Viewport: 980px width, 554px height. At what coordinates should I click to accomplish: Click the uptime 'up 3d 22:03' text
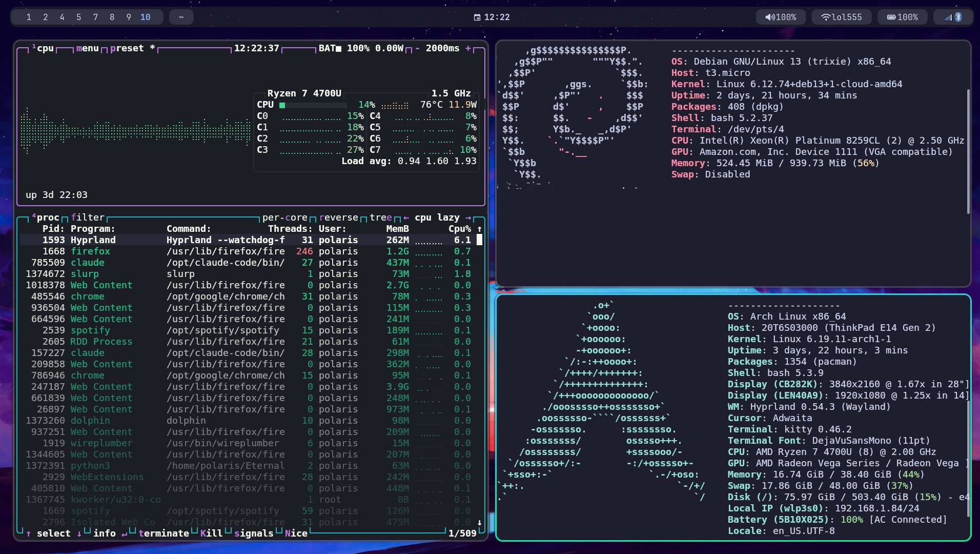(56, 195)
